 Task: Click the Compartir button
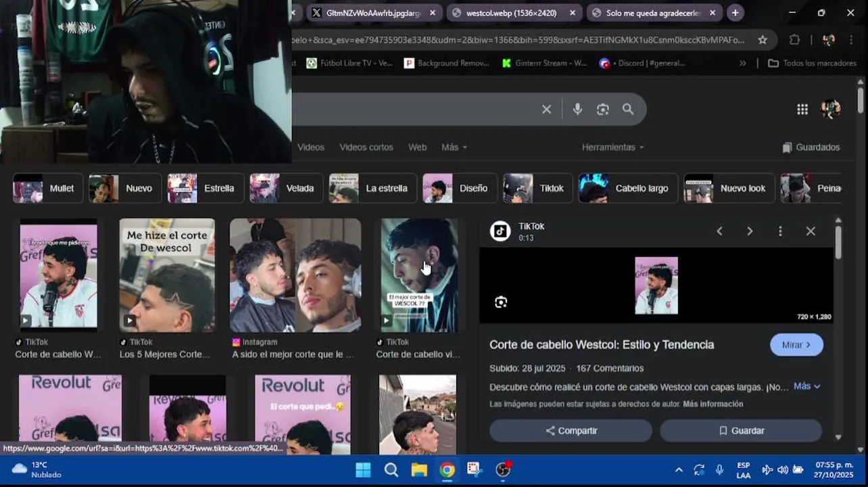tap(571, 431)
